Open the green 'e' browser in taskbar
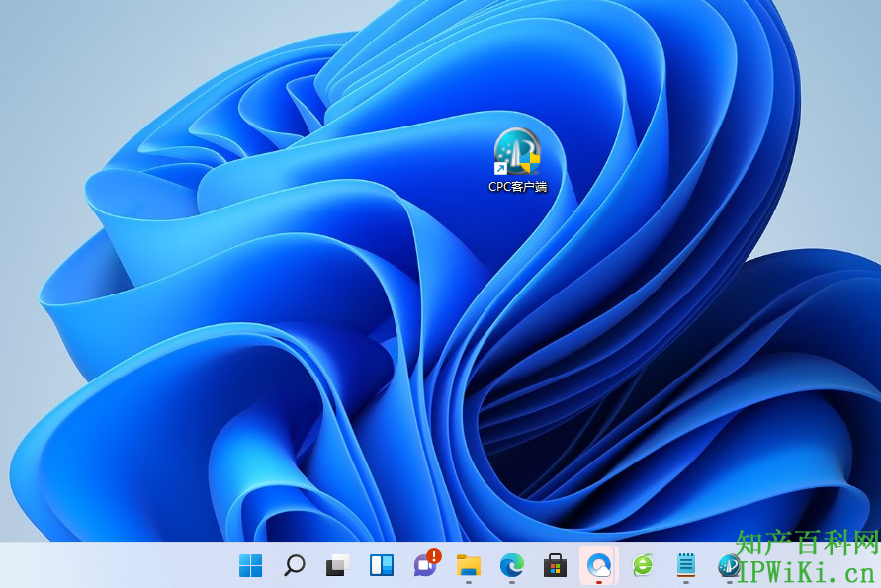This screenshot has width=881, height=588. 643,565
